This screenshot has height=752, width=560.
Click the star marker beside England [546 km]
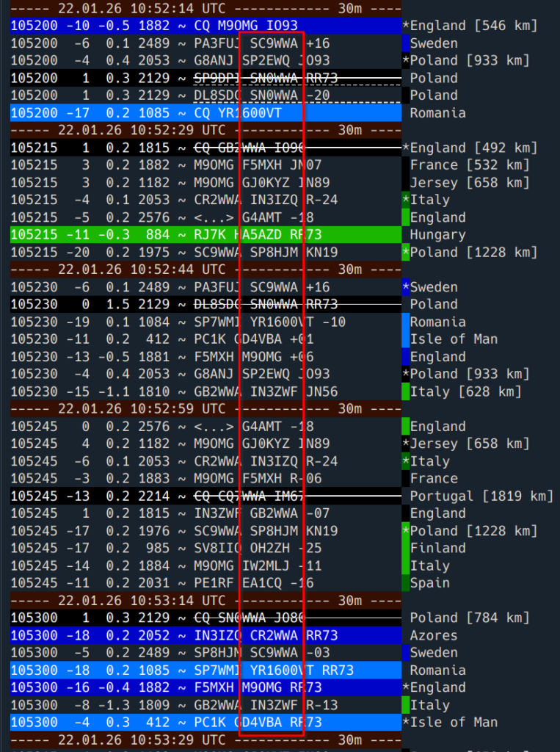406,26
